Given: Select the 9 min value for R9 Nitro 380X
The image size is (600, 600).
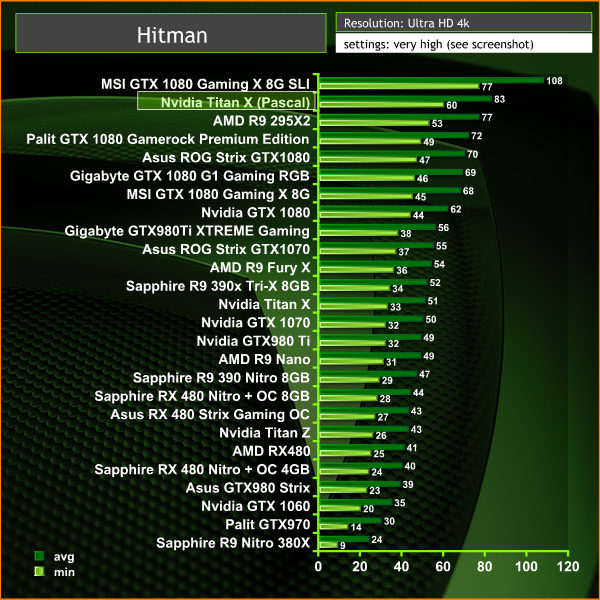Looking at the screenshot, I should coord(342,546).
